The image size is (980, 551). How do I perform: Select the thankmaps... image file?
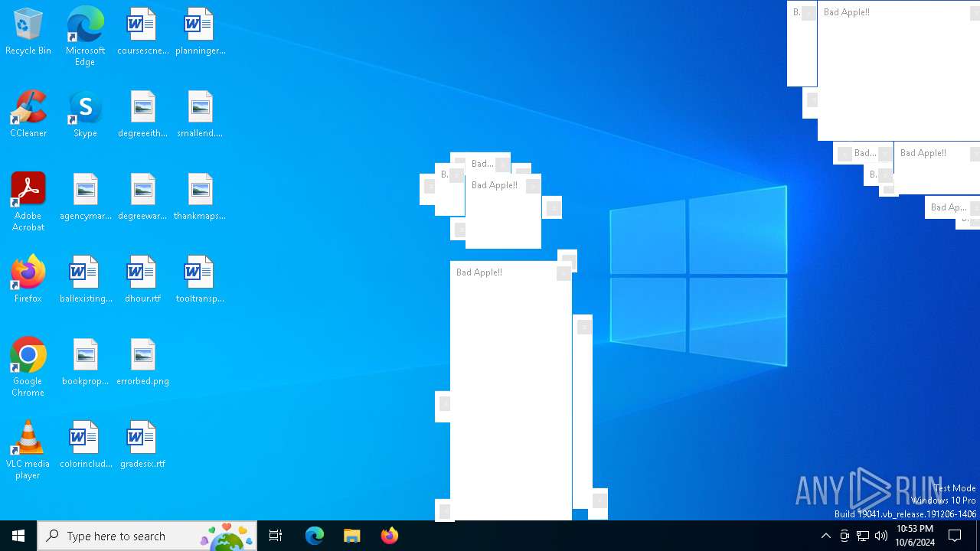[x=200, y=197]
